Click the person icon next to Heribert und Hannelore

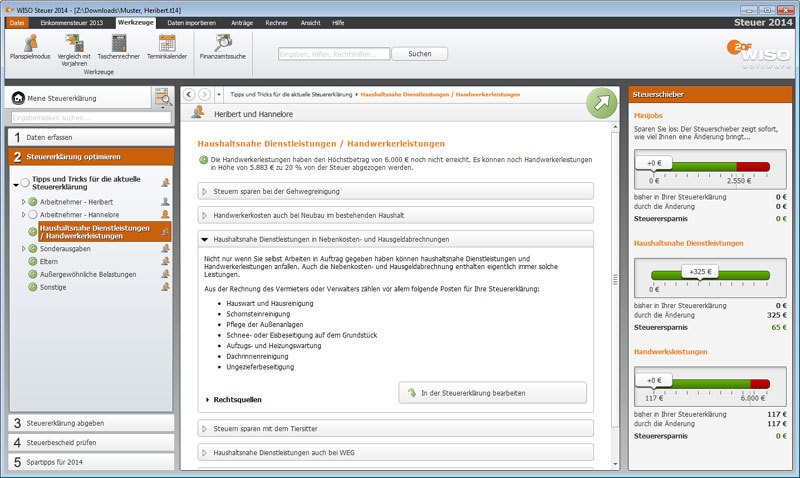[x=197, y=113]
